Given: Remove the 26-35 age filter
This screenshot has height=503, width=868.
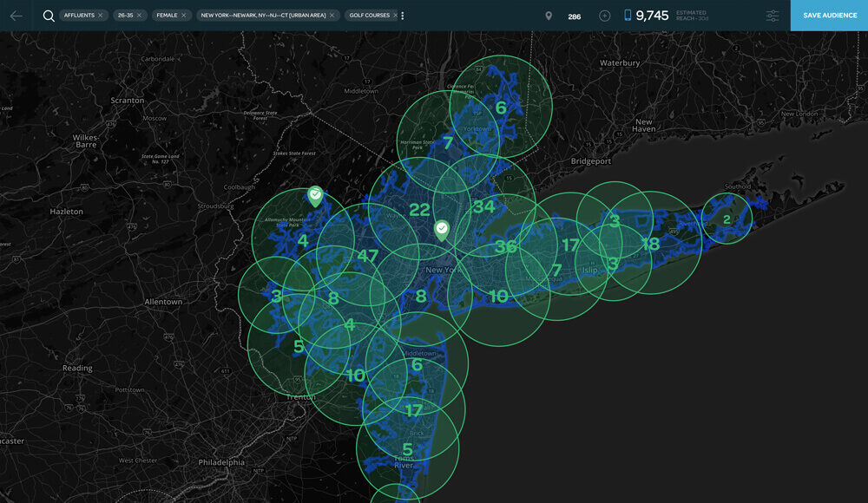Looking at the screenshot, I should 139,16.
